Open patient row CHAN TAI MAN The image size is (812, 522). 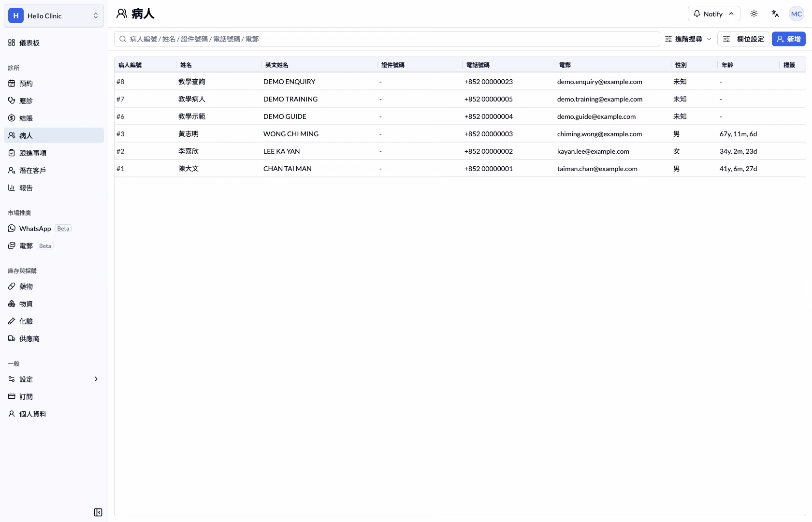(x=460, y=169)
